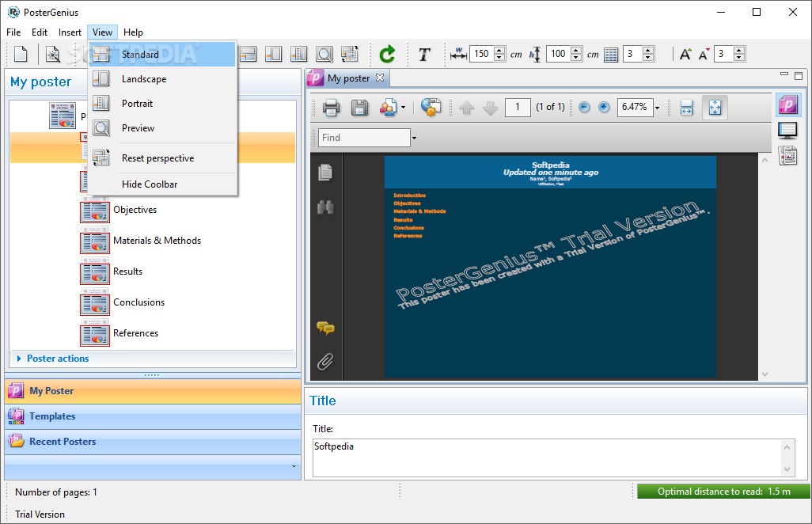This screenshot has height=524, width=812.
Task: Go to previous page up arrow
Action: click(467, 108)
